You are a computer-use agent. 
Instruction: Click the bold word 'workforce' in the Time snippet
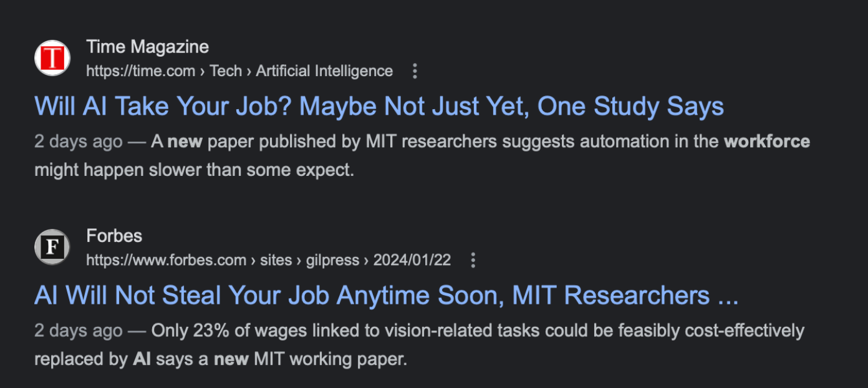pos(766,142)
